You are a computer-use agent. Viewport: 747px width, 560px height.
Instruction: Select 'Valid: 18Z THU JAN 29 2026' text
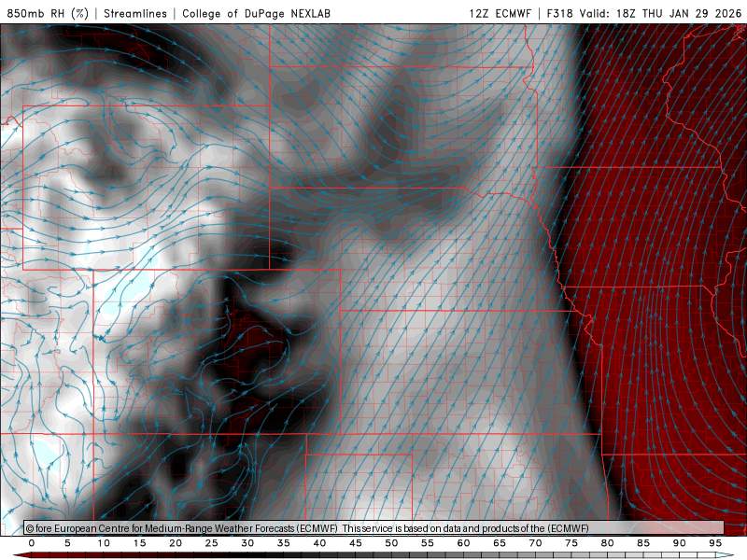pyautogui.click(x=660, y=13)
